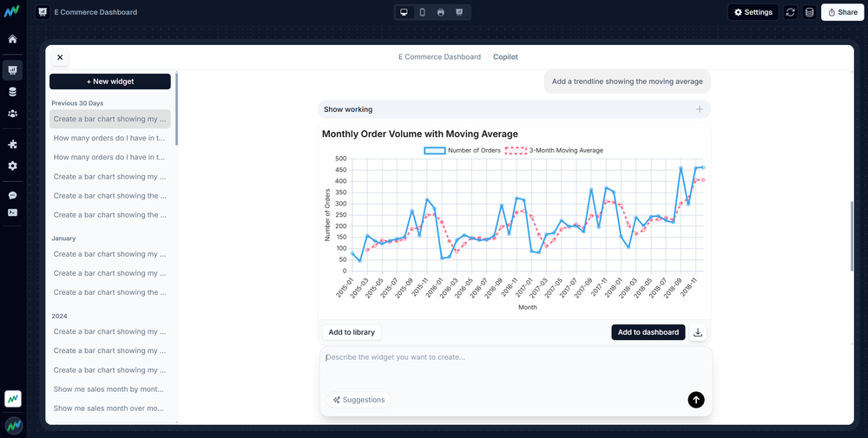This screenshot has width=868, height=438.
Task: Switch to print view mode
Action: 441,12
